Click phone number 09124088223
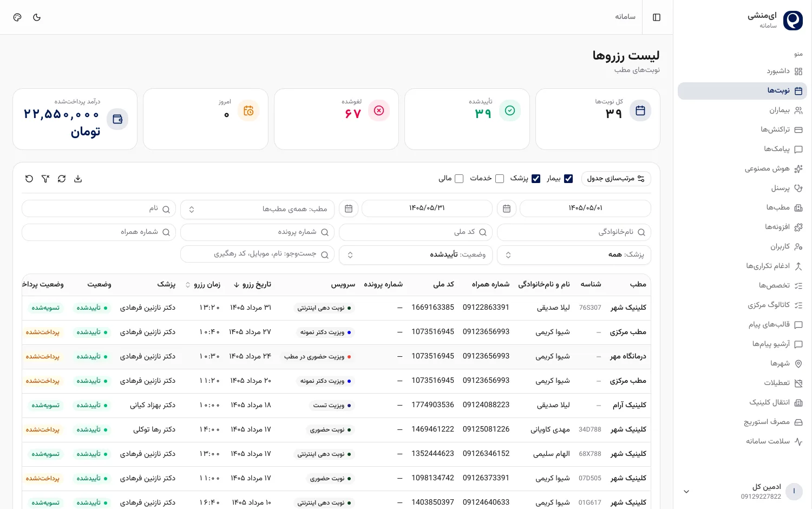Viewport: 812px width, 509px height. click(x=486, y=405)
